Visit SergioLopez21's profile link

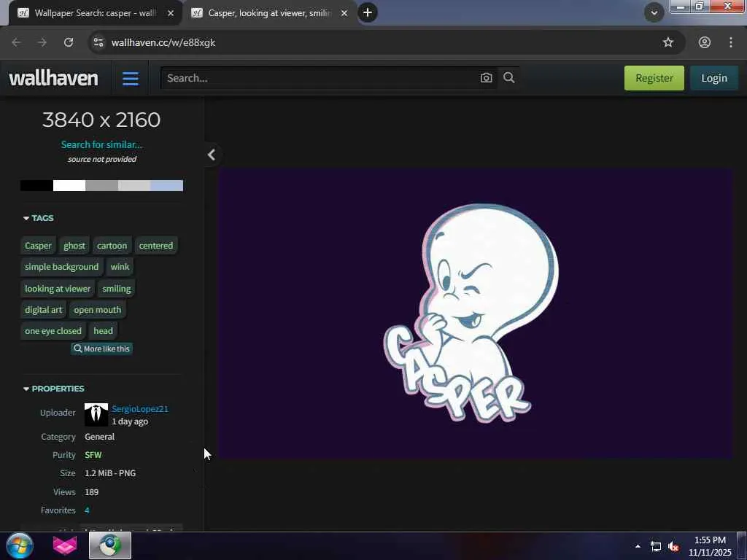click(140, 408)
